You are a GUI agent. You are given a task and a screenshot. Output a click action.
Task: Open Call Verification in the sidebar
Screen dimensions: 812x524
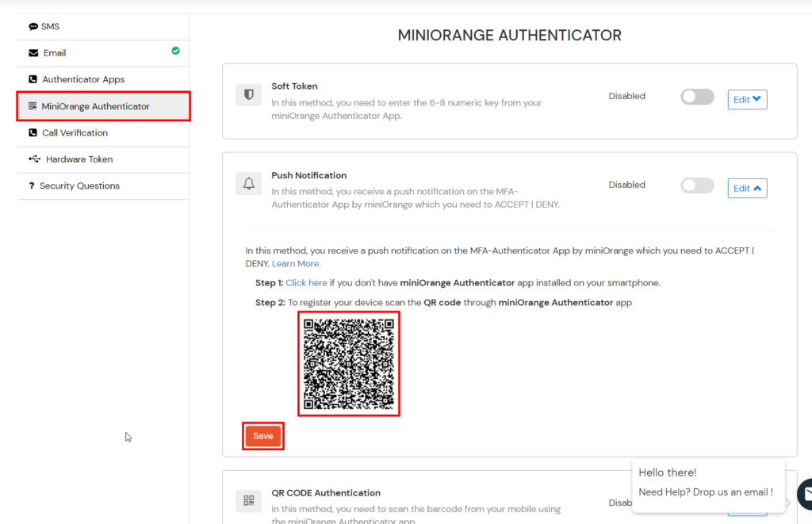pos(103,132)
